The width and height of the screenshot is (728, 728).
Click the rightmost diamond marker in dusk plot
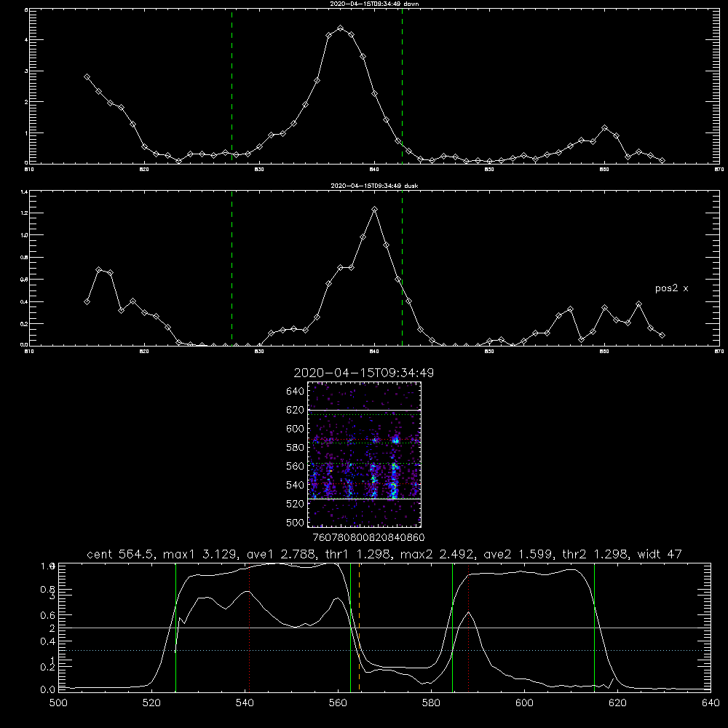(x=662, y=335)
